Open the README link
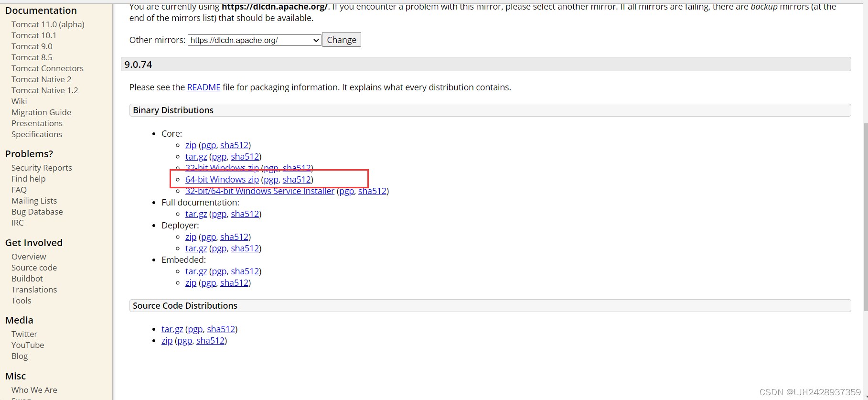The height and width of the screenshot is (400, 868). pos(204,87)
